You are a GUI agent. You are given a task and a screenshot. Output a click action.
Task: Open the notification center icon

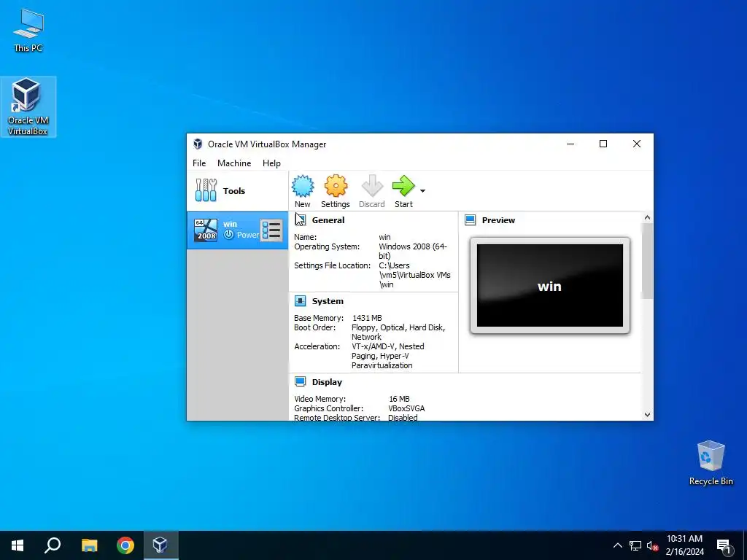coord(724,546)
